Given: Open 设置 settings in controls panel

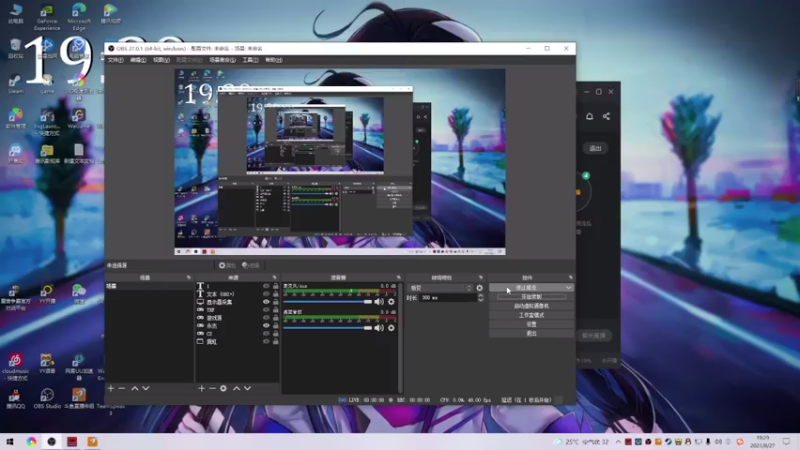Looking at the screenshot, I should (x=531, y=324).
